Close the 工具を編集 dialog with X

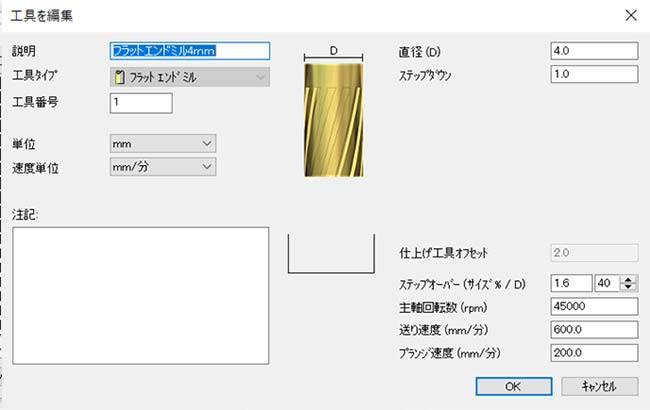point(631,15)
